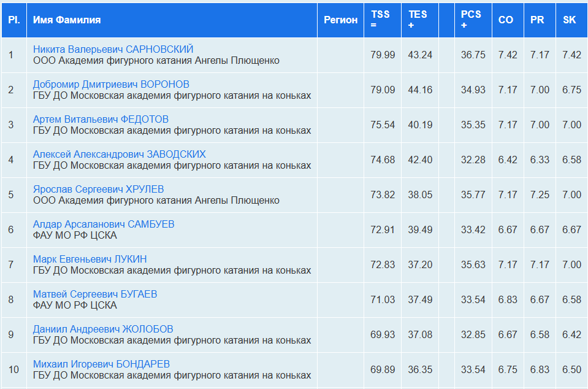Select PCS value 36.75

click(x=473, y=55)
